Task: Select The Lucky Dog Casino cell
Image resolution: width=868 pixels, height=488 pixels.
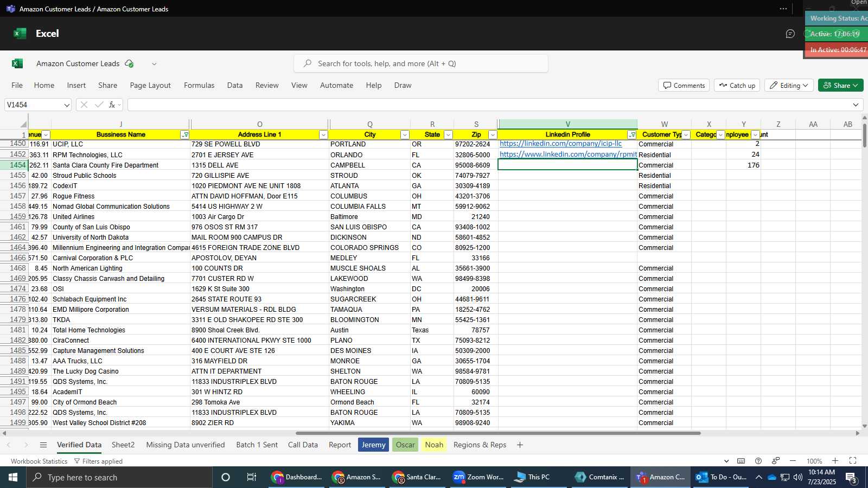Action: coord(120,371)
